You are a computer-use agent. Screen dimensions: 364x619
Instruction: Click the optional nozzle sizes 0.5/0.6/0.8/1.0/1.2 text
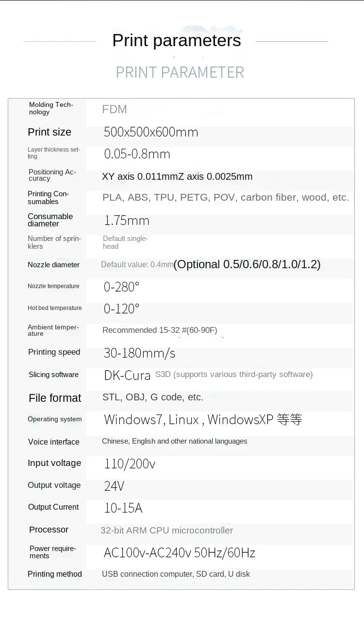[x=247, y=264]
